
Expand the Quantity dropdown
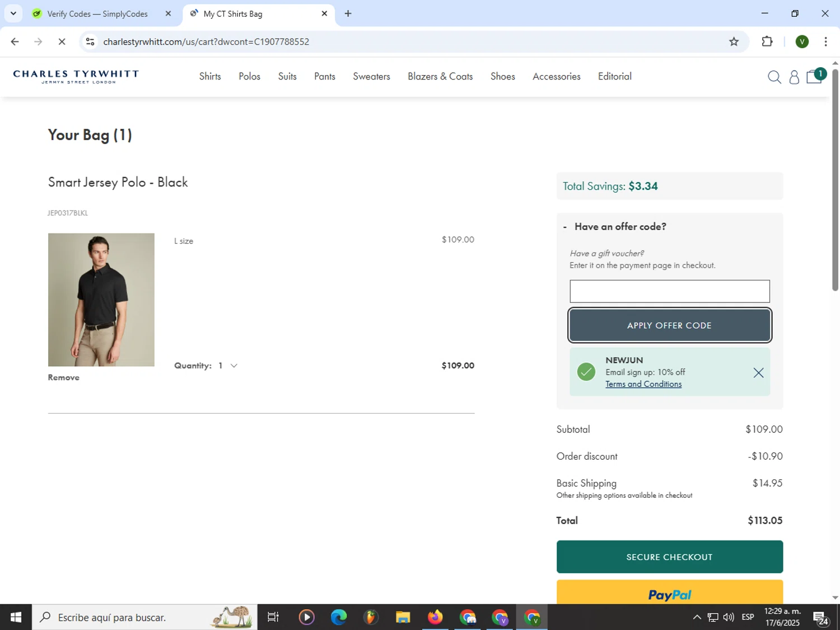[x=228, y=366]
